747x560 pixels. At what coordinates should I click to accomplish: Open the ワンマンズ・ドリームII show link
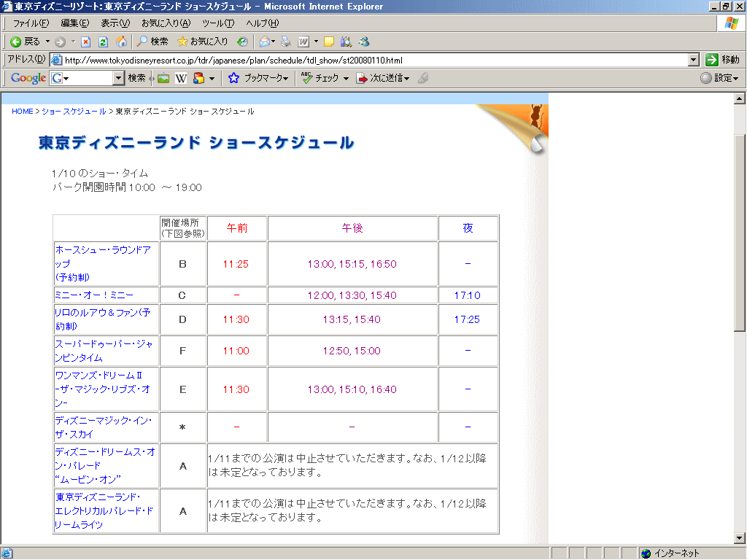pyautogui.click(x=103, y=389)
